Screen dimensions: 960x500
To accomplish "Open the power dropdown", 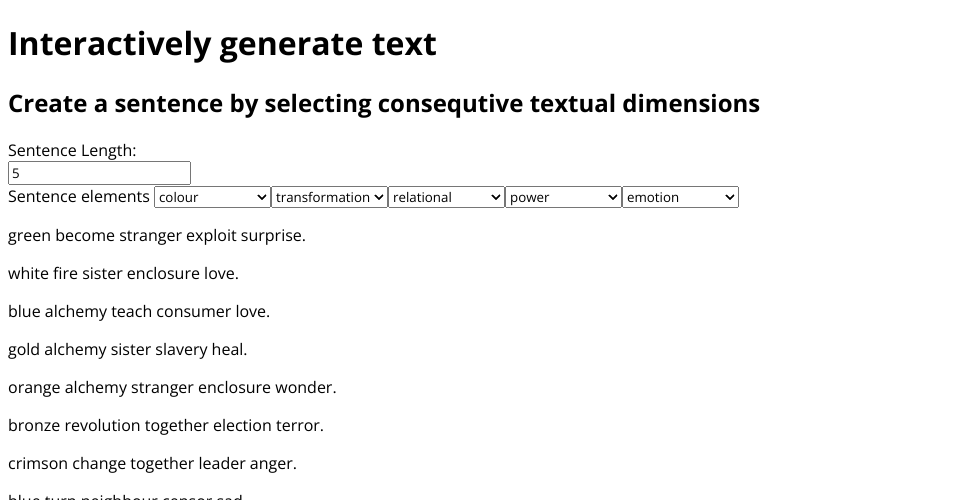I will pyautogui.click(x=563, y=197).
